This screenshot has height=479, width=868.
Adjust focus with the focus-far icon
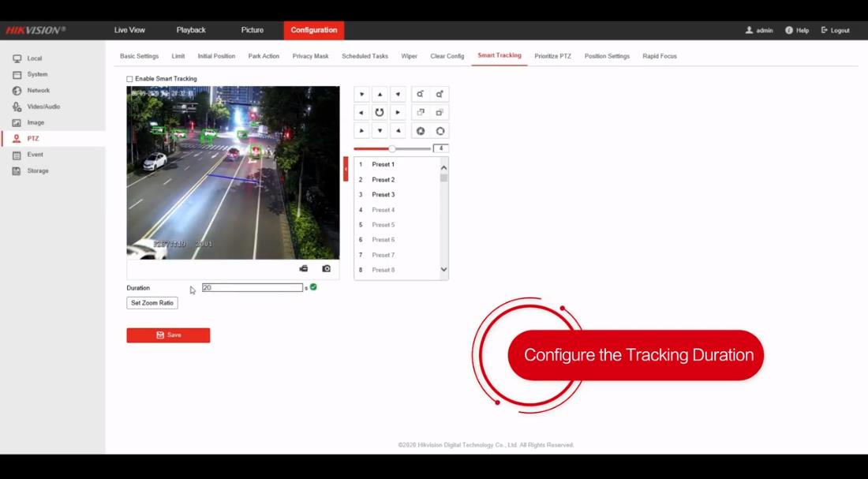[x=439, y=112]
